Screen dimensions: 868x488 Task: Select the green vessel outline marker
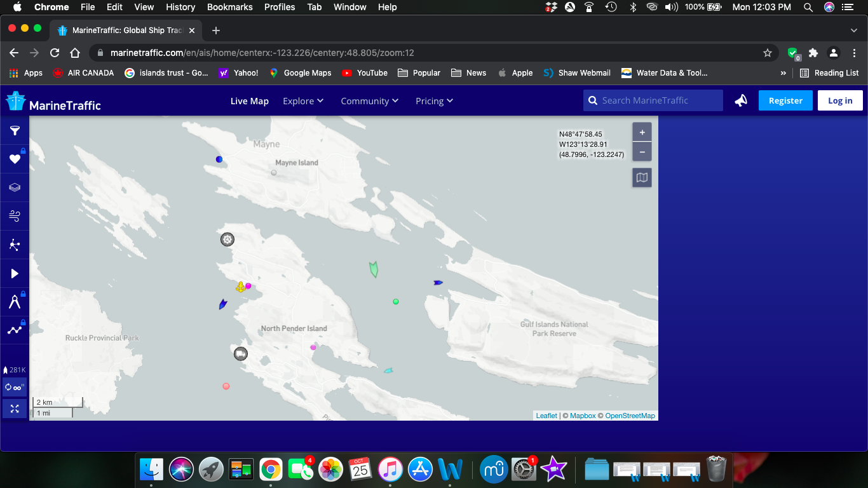pos(374,269)
